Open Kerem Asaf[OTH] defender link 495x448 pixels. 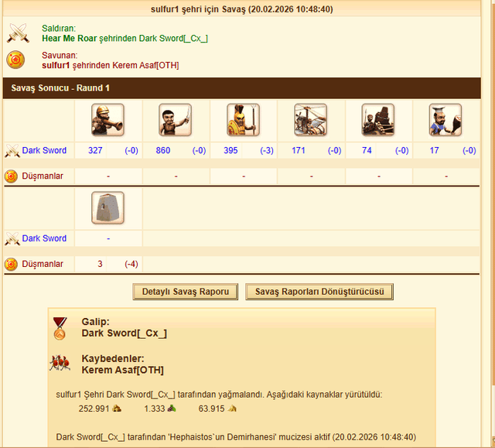coord(145,65)
